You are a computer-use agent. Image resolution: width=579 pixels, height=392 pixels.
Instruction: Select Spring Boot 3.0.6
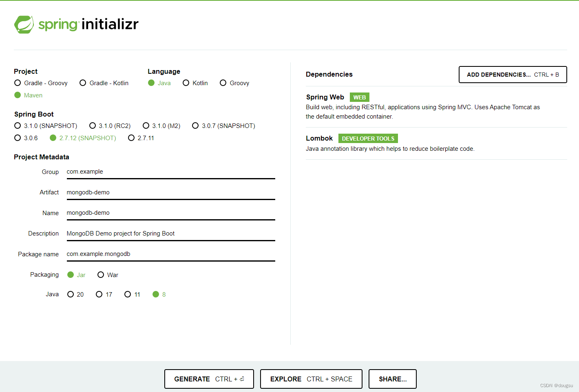pyautogui.click(x=26, y=138)
